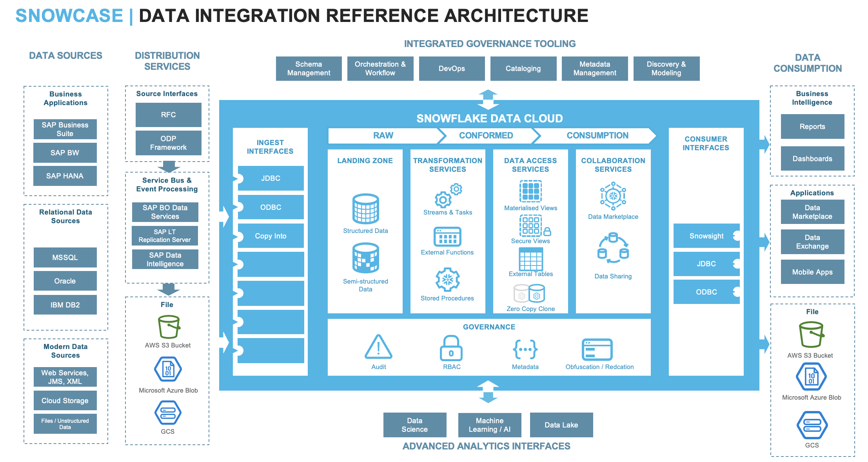
Task: Select the RBAC padlock icon
Action: pyautogui.click(x=451, y=348)
